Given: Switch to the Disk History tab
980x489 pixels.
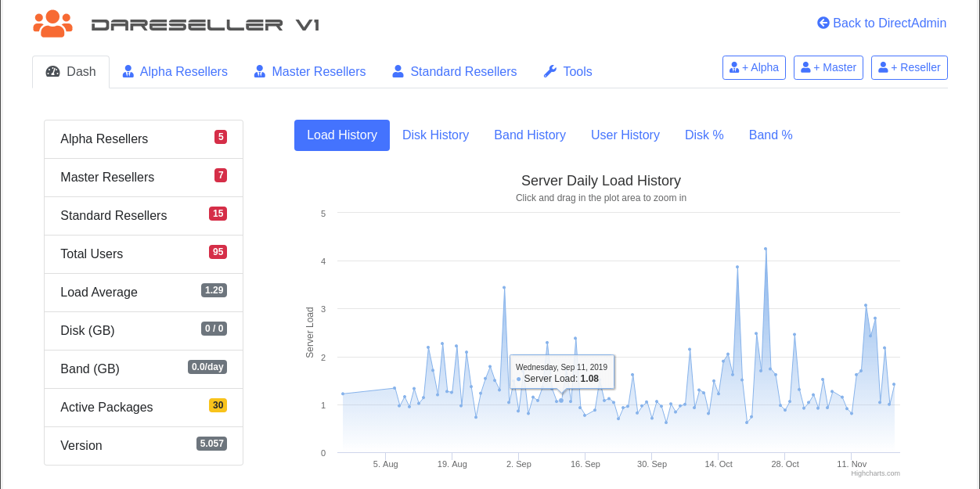Looking at the screenshot, I should (435, 135).
